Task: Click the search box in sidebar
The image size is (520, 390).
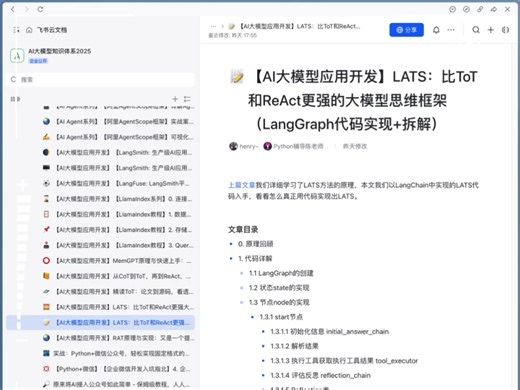Action: point(101,79)
